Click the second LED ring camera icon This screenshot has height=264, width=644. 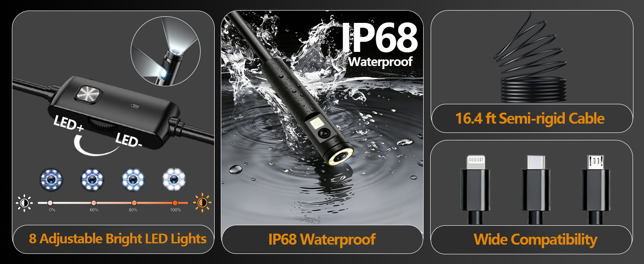click(x=92, y=179)
